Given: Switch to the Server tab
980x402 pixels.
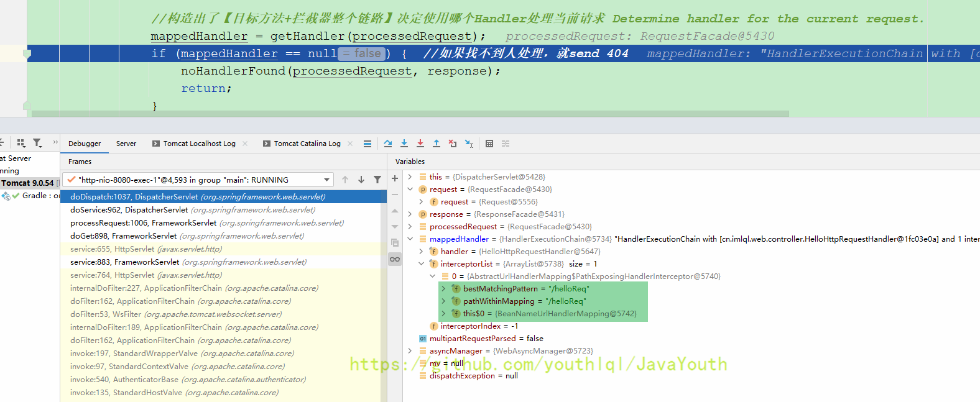Looking at the screenshot, I should tap(126, 144).
